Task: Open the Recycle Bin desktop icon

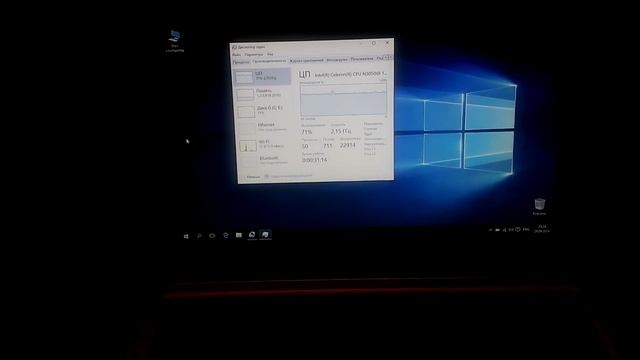Action: (539, 206)
